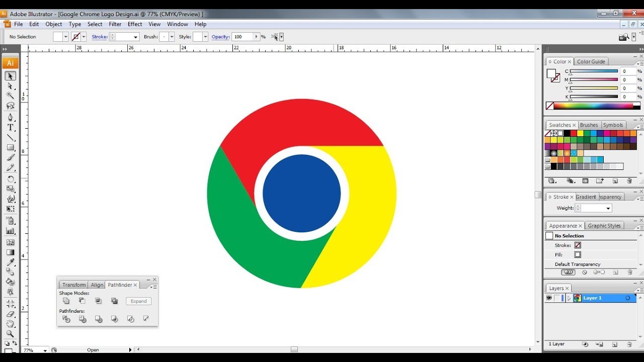Select the Pencil tool
Image resolution: width=644 pixels, height=362 pixels.
(x=10, y=167)
